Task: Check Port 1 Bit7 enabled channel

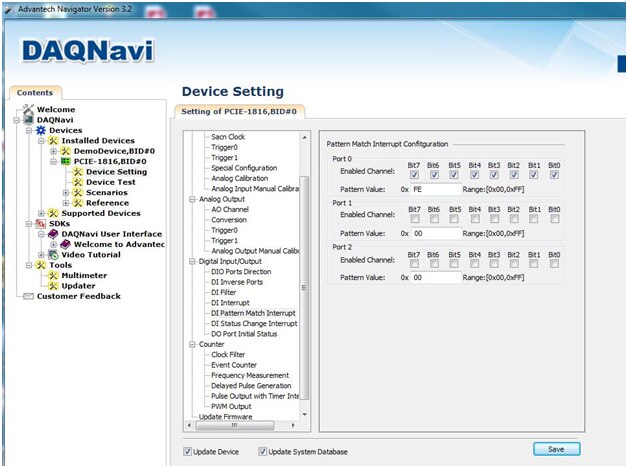Action: [415, 219]
